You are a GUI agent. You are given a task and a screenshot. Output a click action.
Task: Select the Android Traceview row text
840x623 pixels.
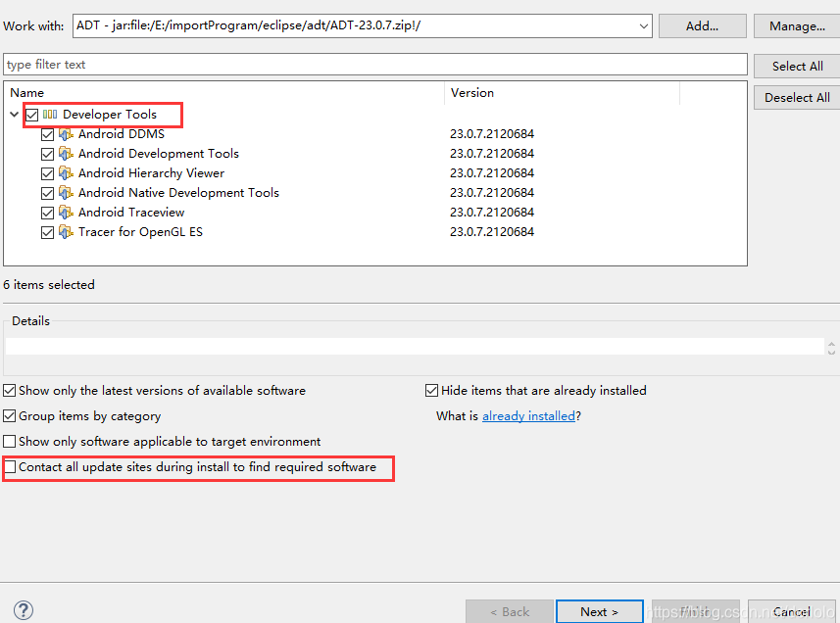tap(131, 213)
